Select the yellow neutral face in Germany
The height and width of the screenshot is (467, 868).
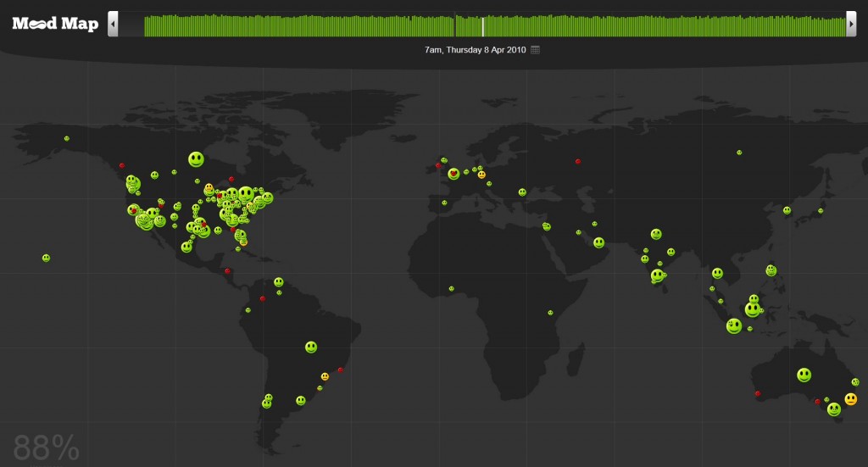[481, 175]
